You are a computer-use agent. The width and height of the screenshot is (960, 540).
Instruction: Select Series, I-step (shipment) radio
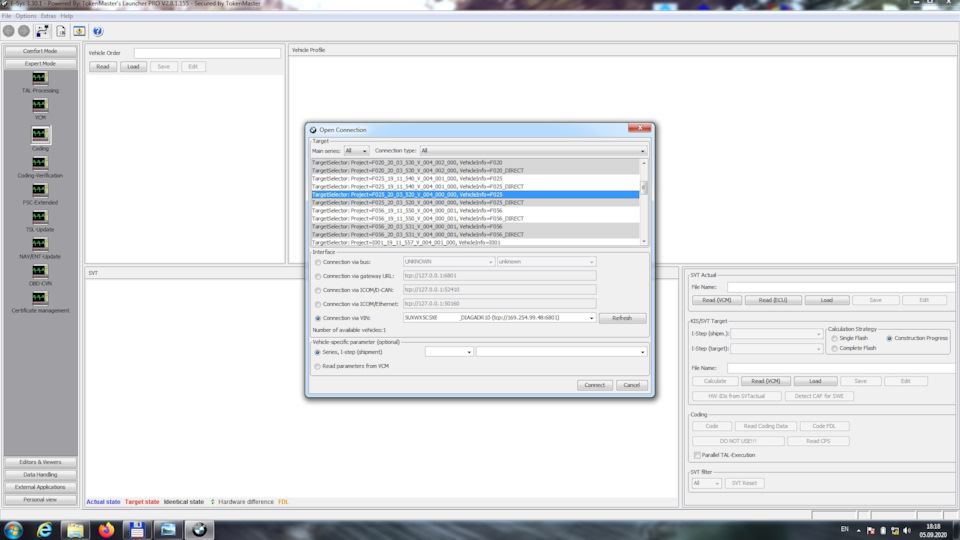[x=317, y=353]
